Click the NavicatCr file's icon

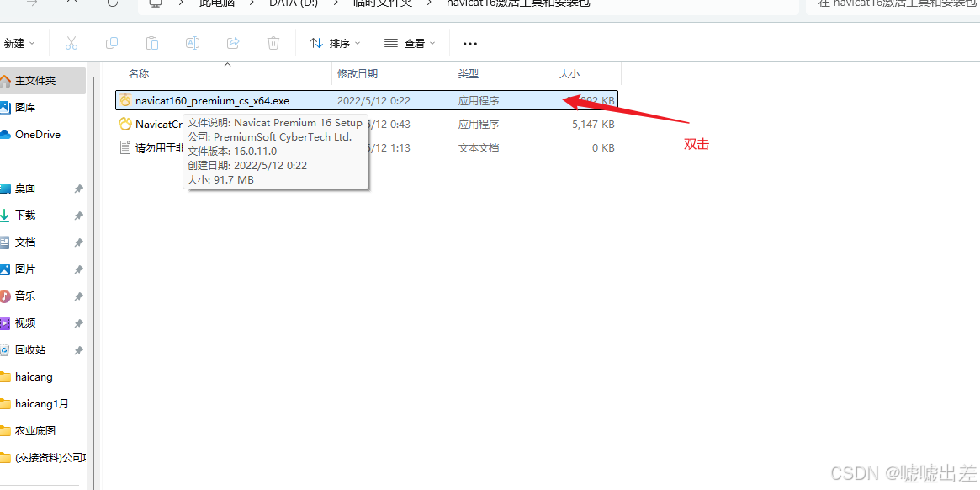tap(125, 124)
